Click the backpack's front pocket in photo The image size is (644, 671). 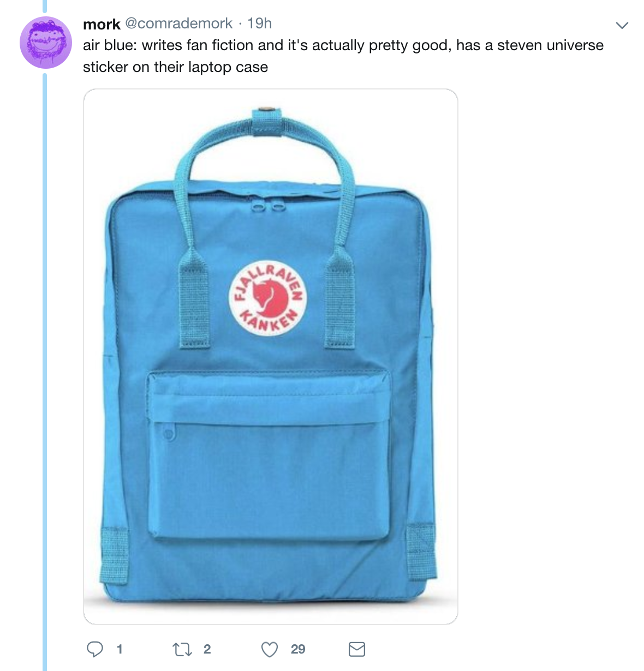coord(269,456)
